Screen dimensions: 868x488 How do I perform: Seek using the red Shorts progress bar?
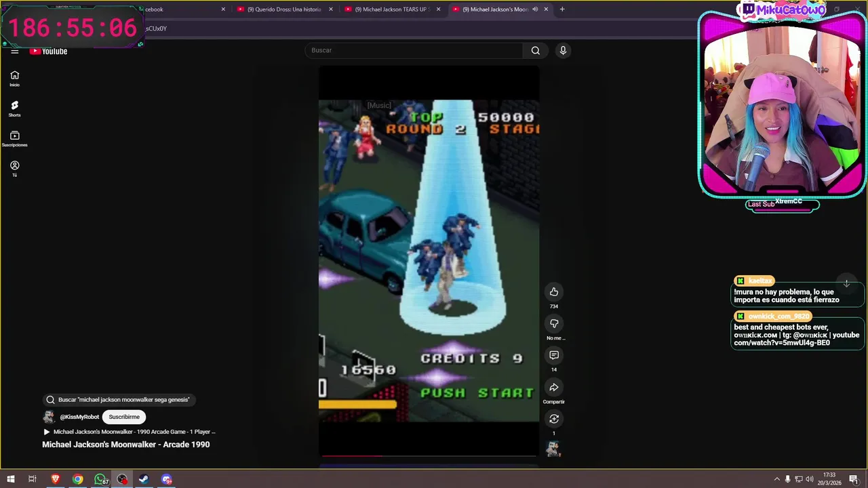click(x=429, y=456)
